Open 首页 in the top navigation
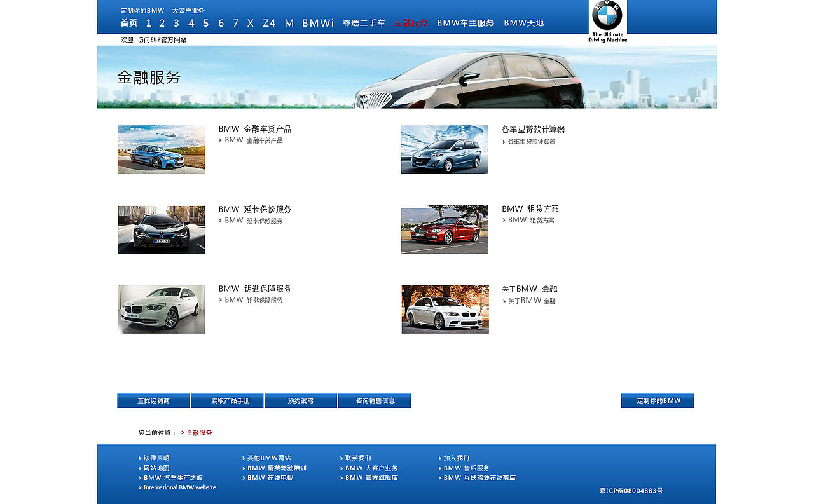Screen dimensions: 814x504 (129, 23)
